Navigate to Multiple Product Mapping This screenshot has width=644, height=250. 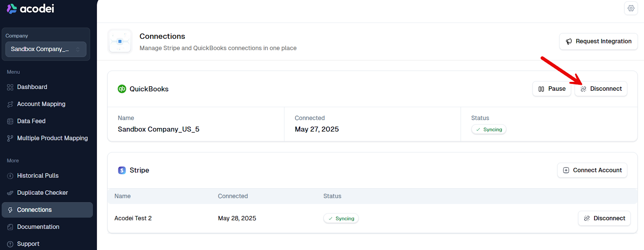[52, 138]
